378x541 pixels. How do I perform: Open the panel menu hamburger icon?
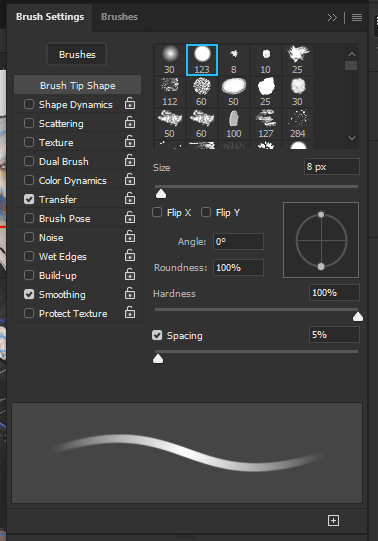(x=357, y=17)
